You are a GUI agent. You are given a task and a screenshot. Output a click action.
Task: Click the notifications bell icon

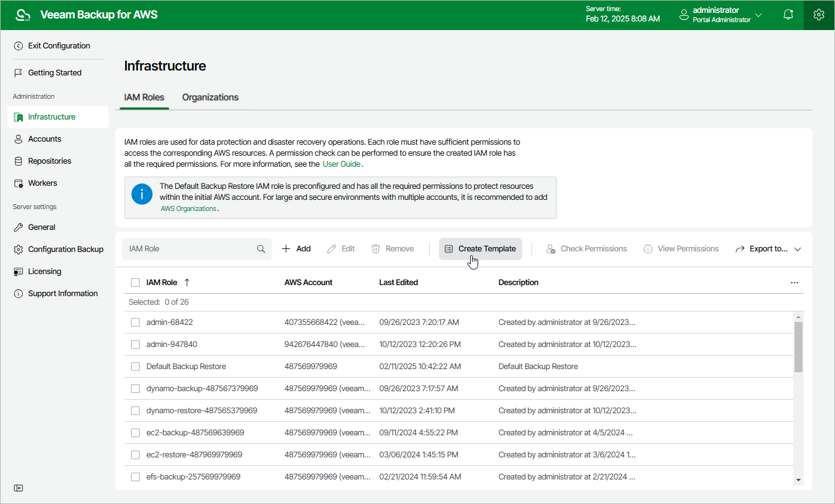788,15
